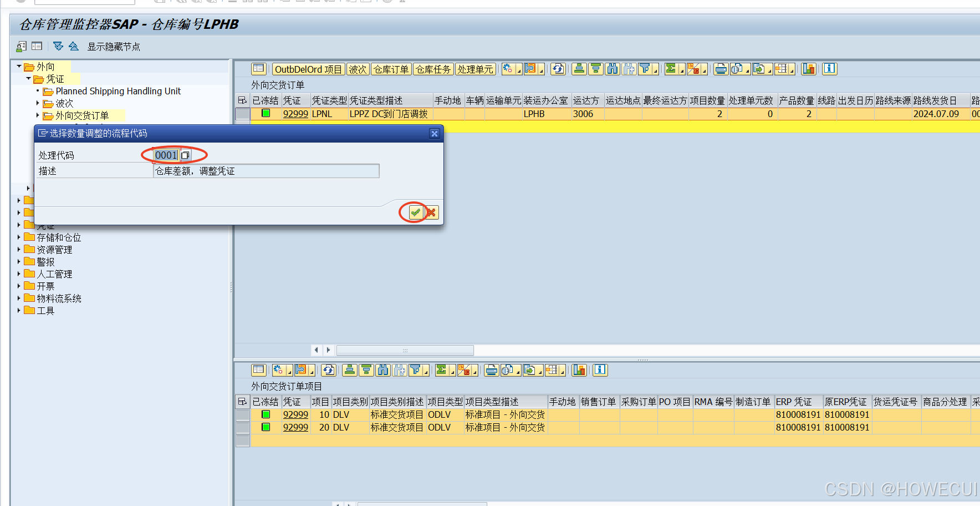Viewport: 980px width, 506px height.
Task: Choose layout icon in upper grid toolbar
Action: (x=781, y=69)
